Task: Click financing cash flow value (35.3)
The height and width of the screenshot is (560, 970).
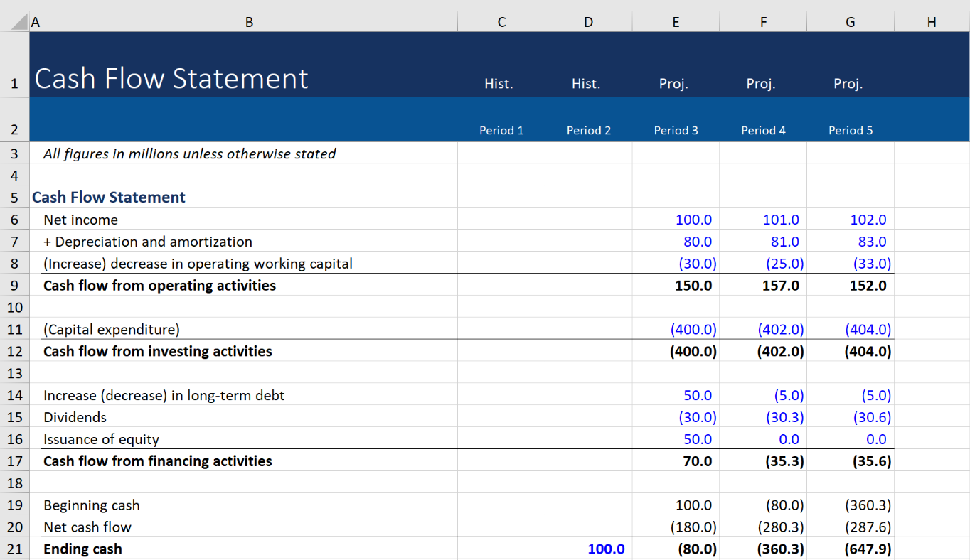Action: coord(784,461)
